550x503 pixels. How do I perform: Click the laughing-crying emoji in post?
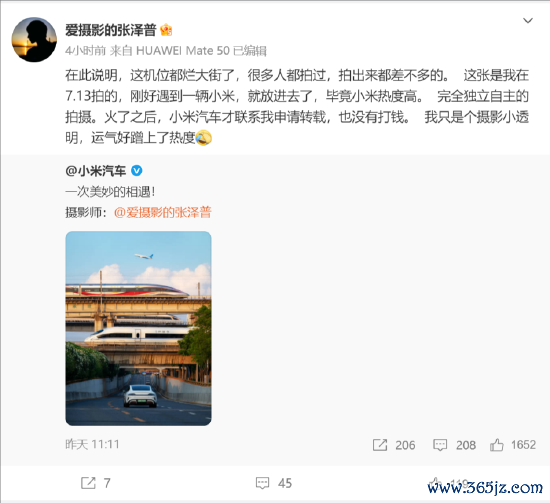pyautogui.click(x=204, y=138)
